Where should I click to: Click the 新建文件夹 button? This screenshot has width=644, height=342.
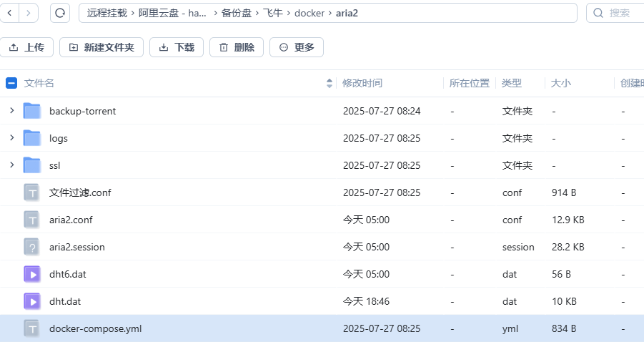pos(101,47)
